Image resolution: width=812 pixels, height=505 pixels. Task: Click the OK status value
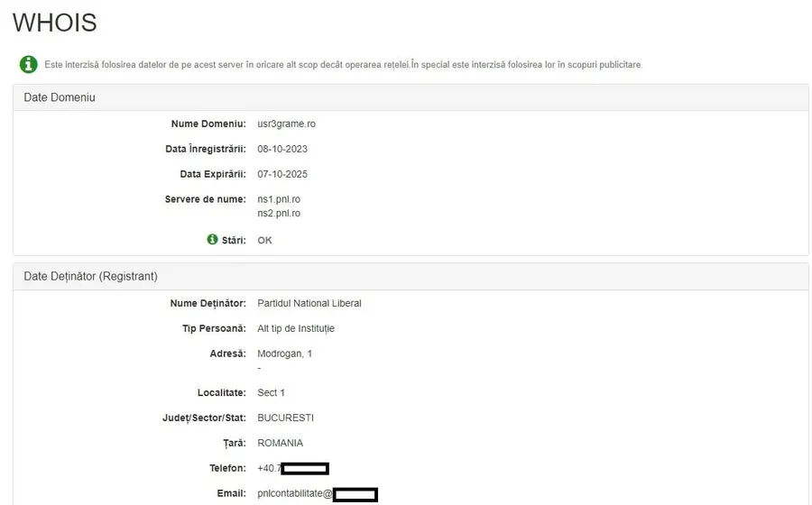click(264, 240)
